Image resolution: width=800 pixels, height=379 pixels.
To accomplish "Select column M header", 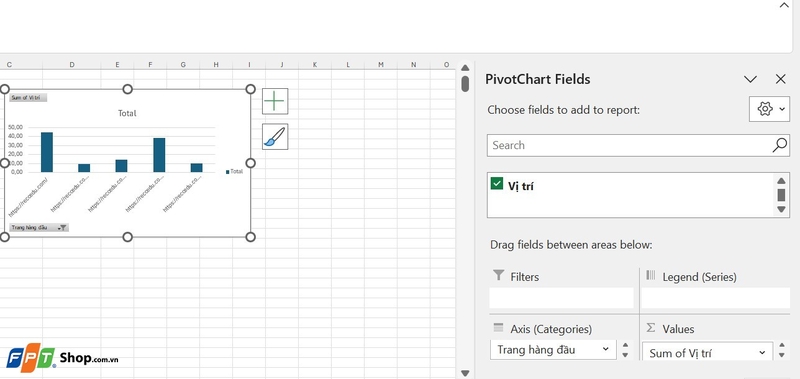I will (381, 64).
